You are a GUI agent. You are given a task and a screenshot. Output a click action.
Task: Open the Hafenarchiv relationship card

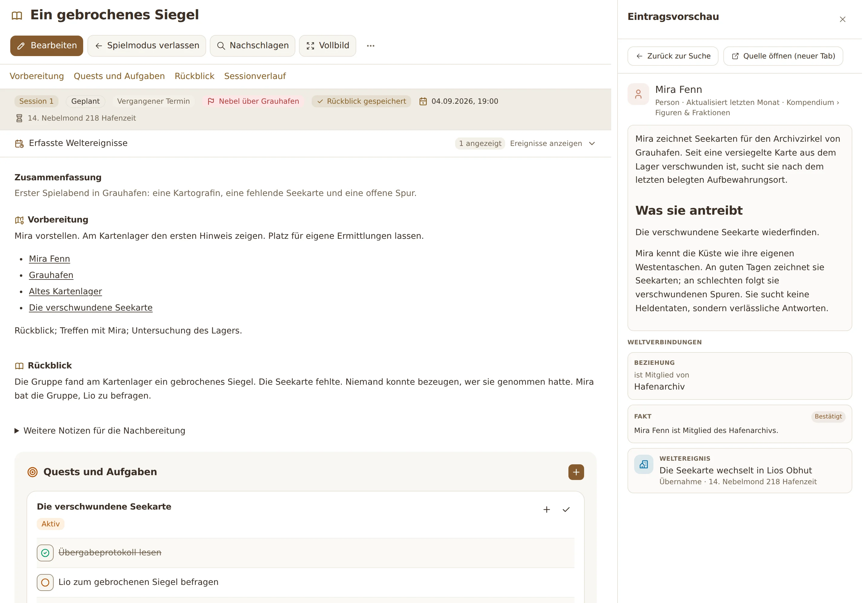coord(740,376)
